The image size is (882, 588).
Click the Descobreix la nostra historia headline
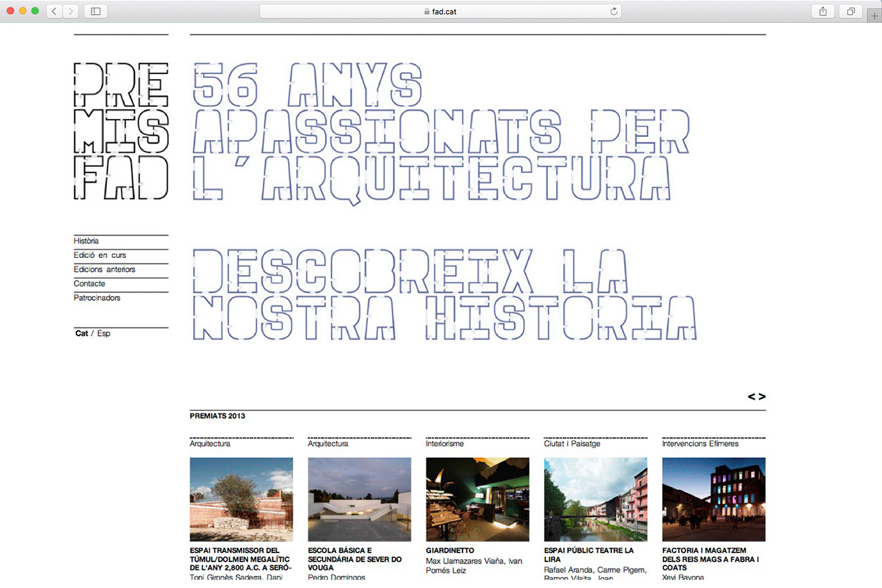tap(444, 295)
